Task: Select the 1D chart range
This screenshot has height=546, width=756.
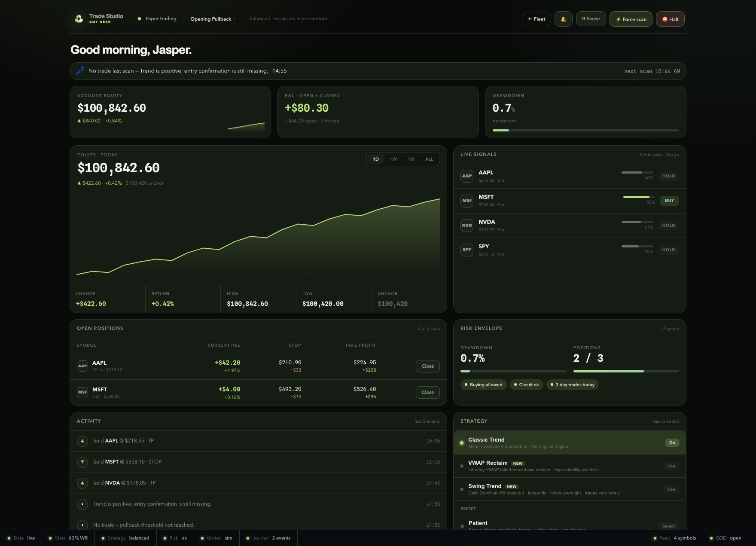Action: pyautogui.click(x=376, y=159)
